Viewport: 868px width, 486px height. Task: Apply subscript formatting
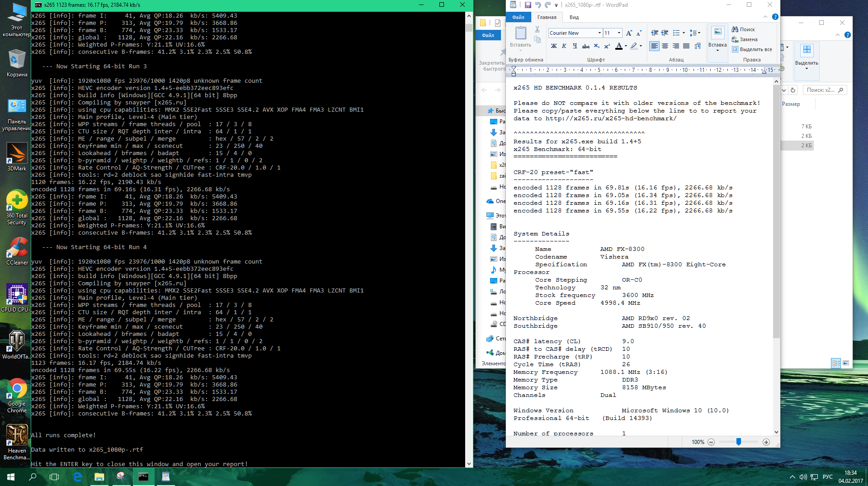click(597, 46)
